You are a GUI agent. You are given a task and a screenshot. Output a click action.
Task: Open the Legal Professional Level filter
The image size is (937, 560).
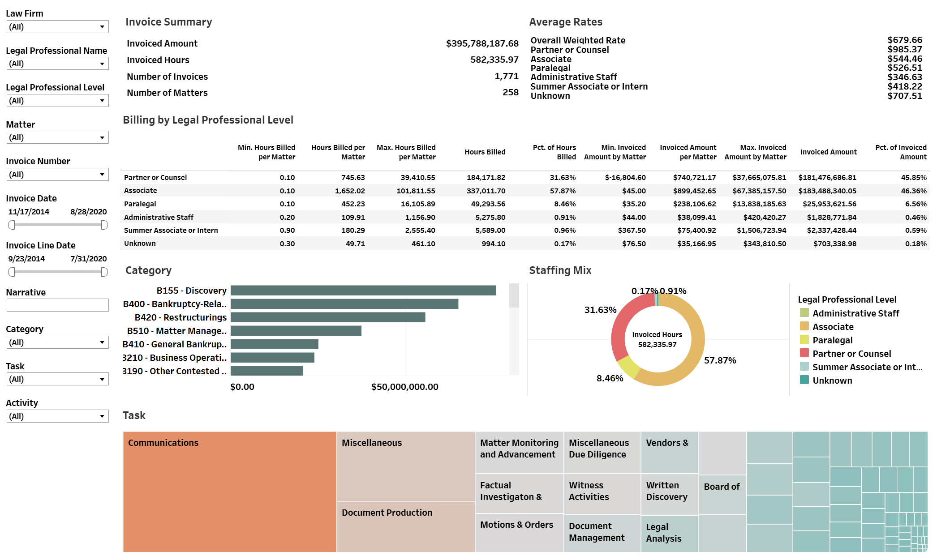pyautogui.click(x=57, y=101)
